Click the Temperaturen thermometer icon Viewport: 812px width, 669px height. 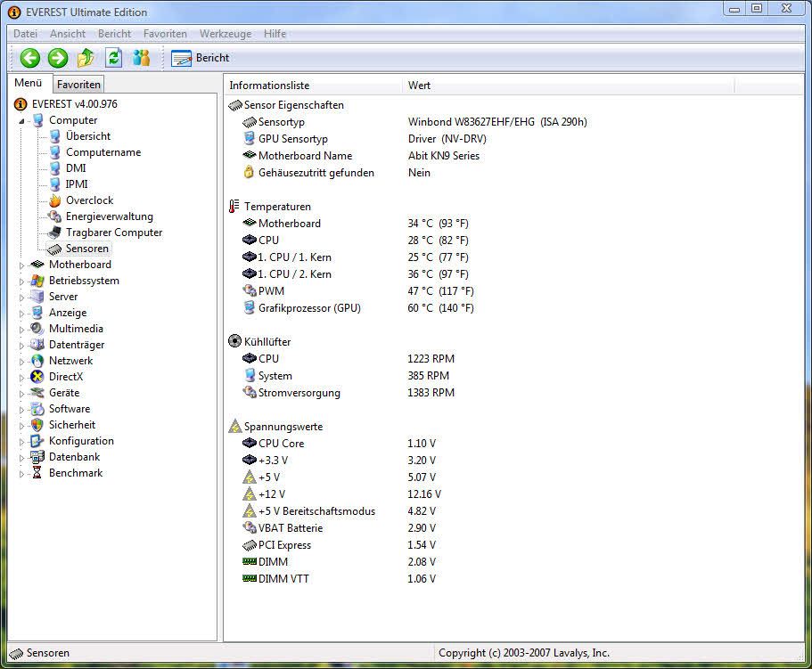(234, 207)
